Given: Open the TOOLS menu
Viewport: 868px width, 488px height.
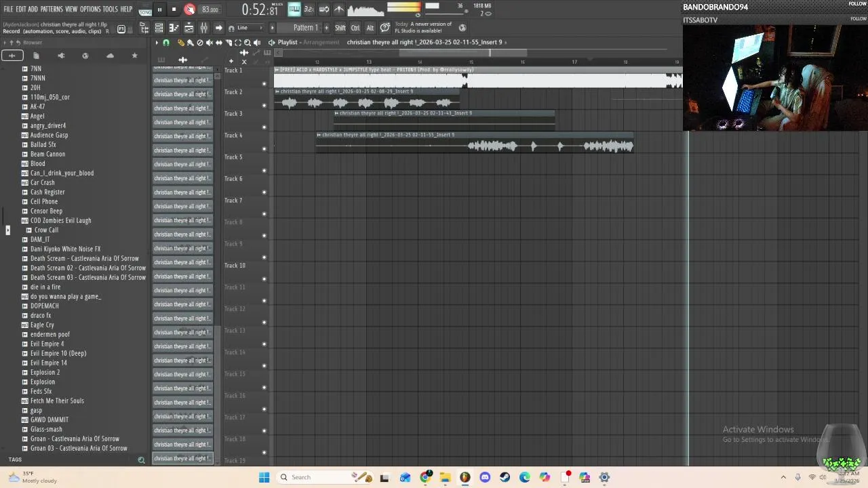Looking at the screenshot, I should click(x=111, y=9).
